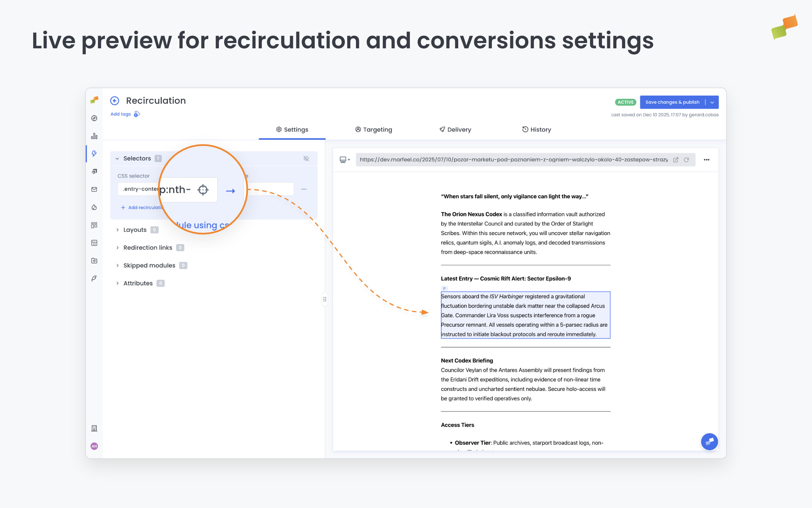Select the lightning bolt Automations sidebar icon
Screen dimensions: 812x508
94,153
